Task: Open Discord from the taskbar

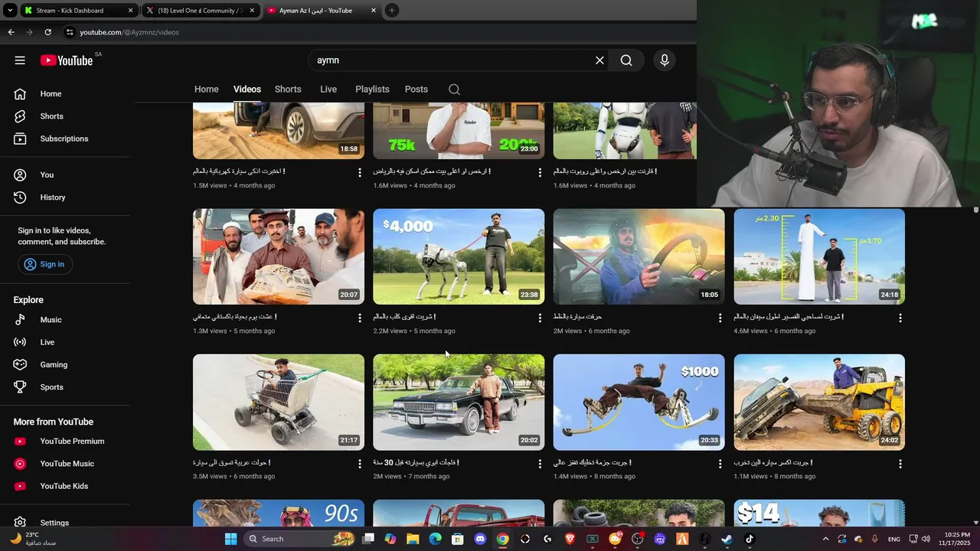Action: tap(480, 539)
